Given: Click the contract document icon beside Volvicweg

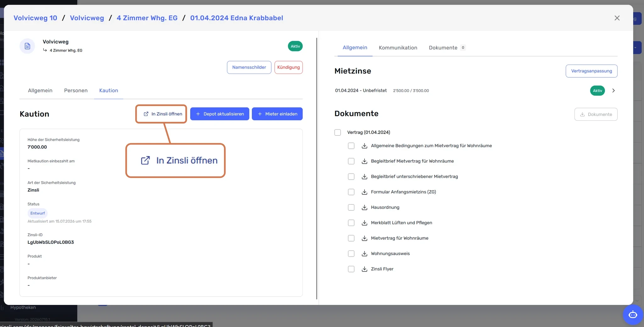Looking at the screenshot, I should [x=27, y=46].
